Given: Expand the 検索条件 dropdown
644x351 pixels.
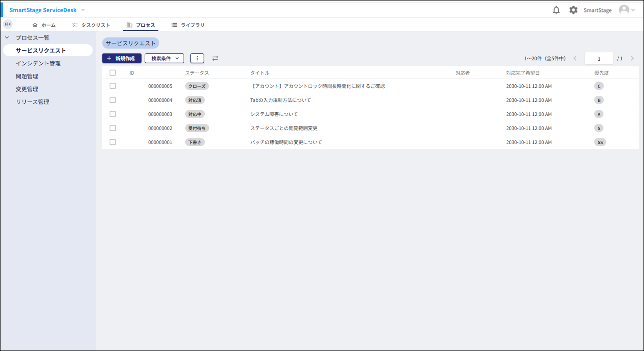Looking at the screenshot, I should (x=164, y=58).
